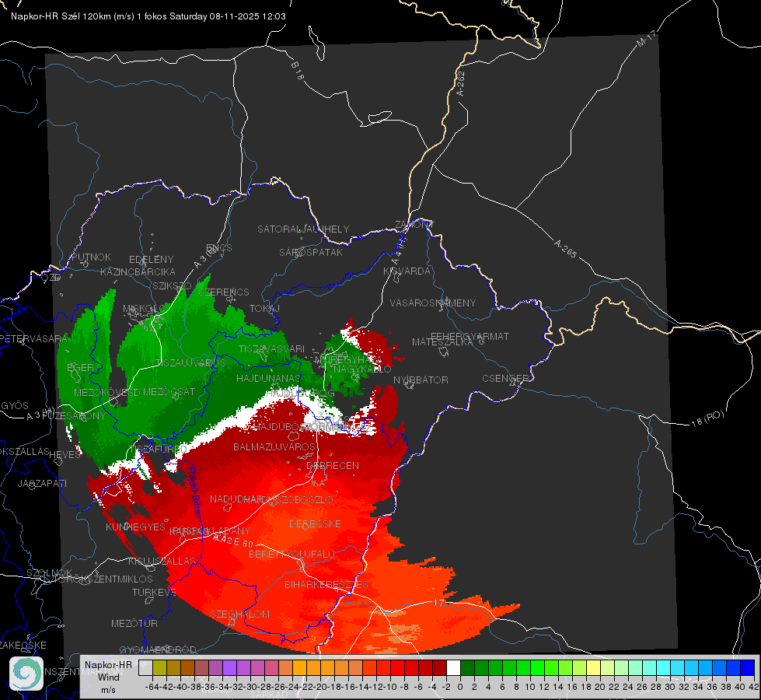Pick the cyan swatch between 28 and 30

point(664,667)
